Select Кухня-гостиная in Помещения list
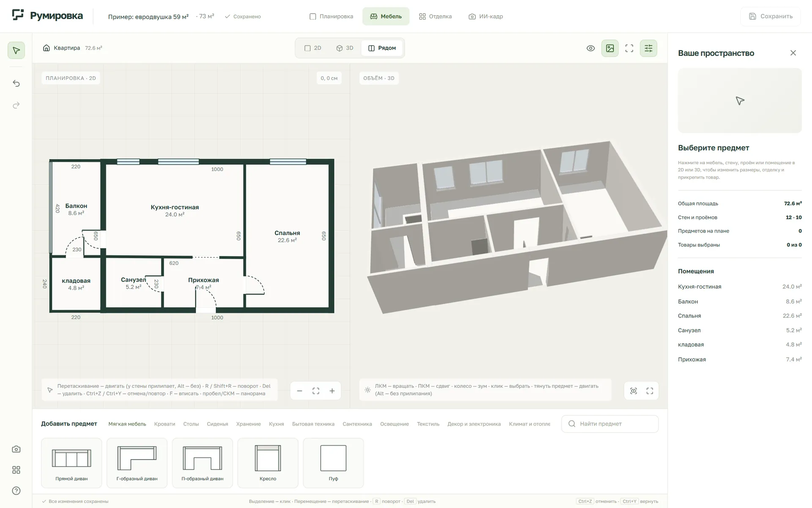 [x=740, y=287]
